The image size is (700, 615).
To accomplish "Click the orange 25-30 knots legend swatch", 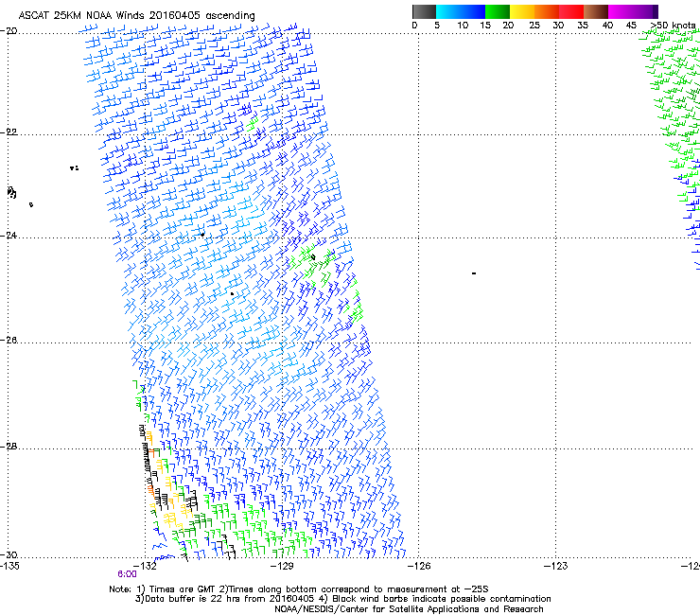I will pyautogui.click(x=547, y=11).
